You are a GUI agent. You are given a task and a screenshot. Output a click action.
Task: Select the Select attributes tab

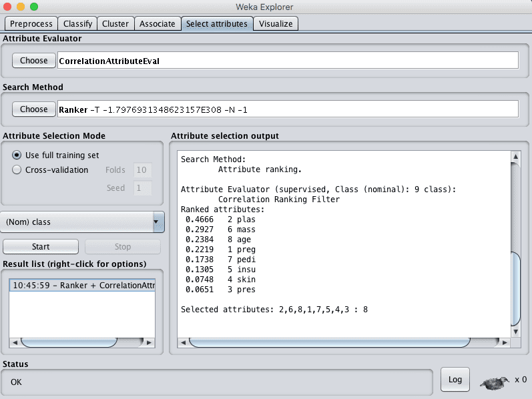coord(217,24)
